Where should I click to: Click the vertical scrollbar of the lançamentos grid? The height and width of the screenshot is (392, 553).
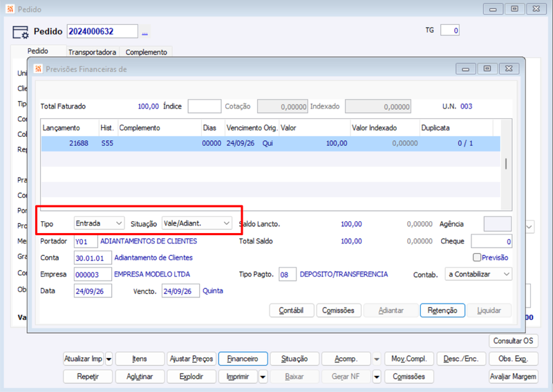[x=506, y=164]
